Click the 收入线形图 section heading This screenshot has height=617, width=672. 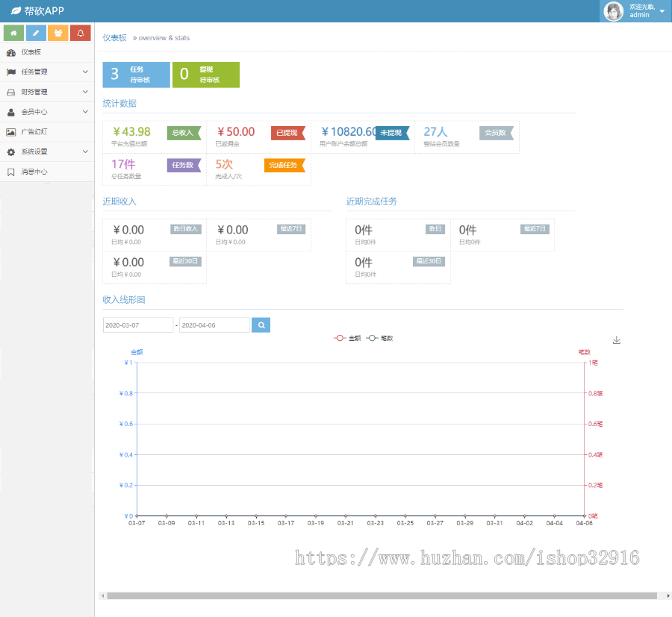(x=124, y=300)
